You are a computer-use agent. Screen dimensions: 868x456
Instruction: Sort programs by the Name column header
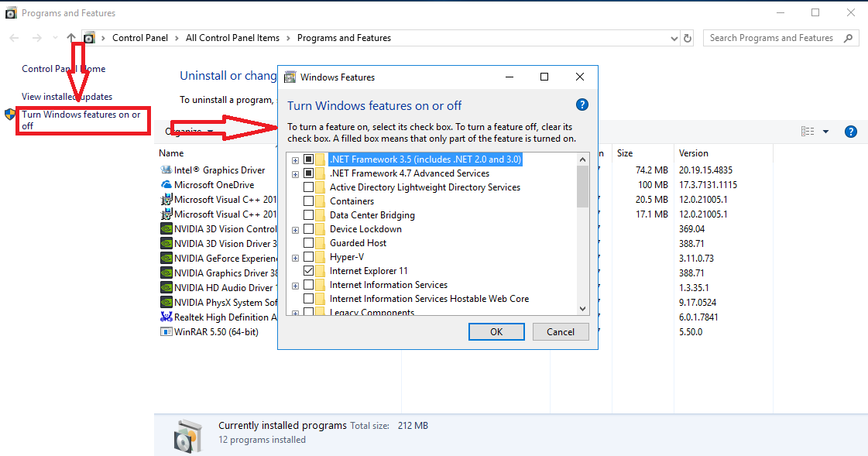(x=171, y=153)
